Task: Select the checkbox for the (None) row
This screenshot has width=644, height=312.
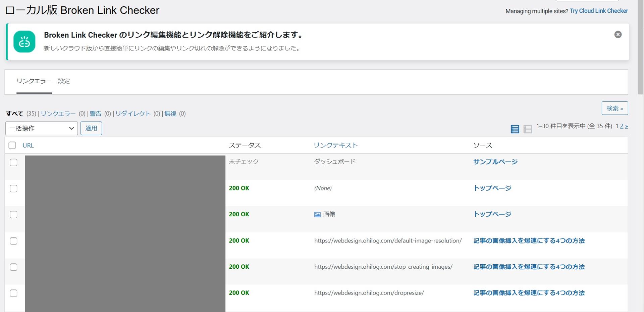Action: pyautogui.click(x=13, y=189)
